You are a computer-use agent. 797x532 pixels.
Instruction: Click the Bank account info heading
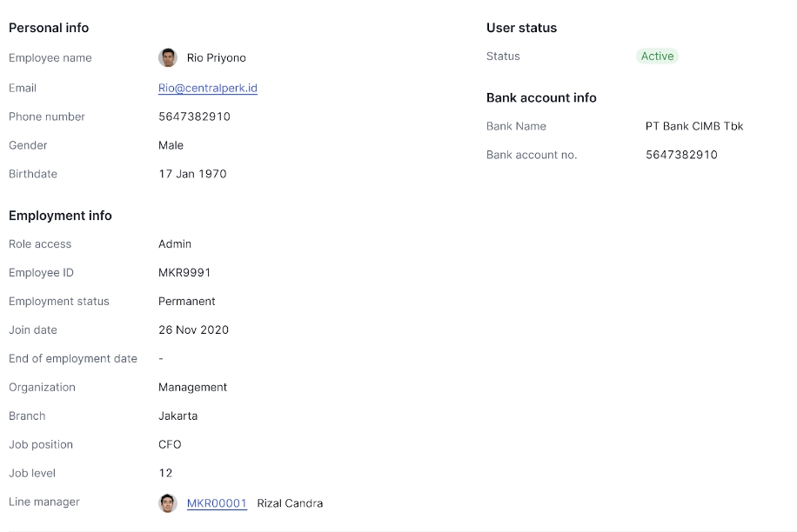pos(541,97)
